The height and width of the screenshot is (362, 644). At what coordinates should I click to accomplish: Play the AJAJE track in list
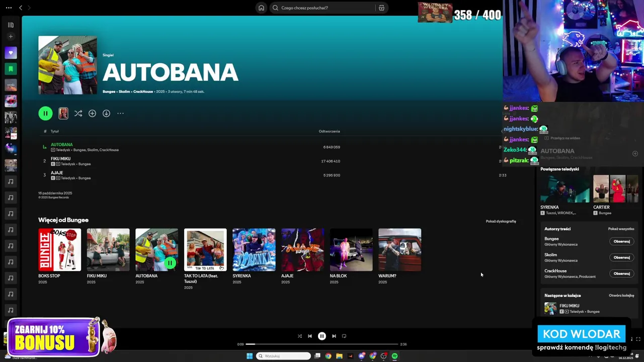(x=44, y=175)
